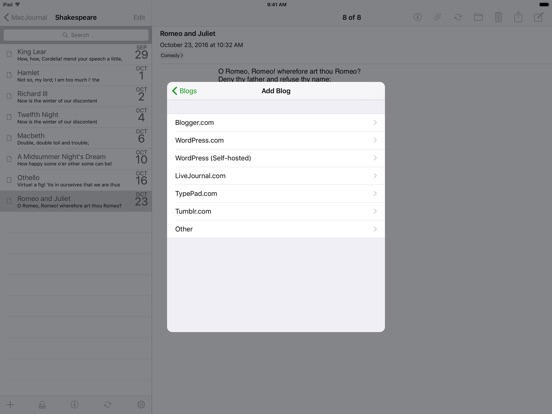Image resolution: width=552 pixels, height=414 pixels.
Task: Select Tumblr.com blog type
Action: point(276,211)
